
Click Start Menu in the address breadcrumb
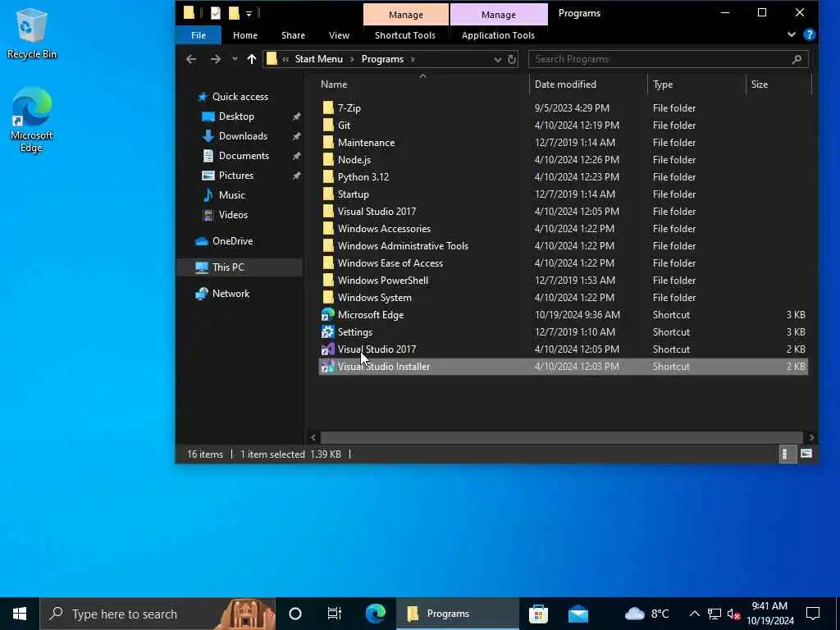319,59
